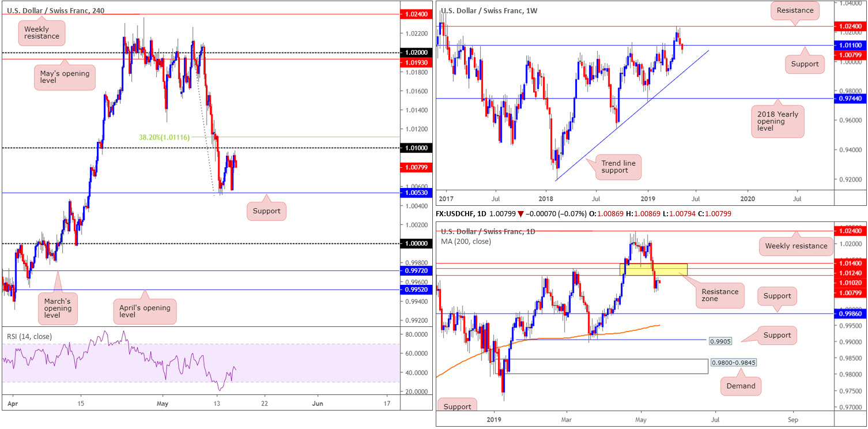Click the 'Apr' date on the 240 chart time axis
The image size is (868, 429).
[12, 403]
